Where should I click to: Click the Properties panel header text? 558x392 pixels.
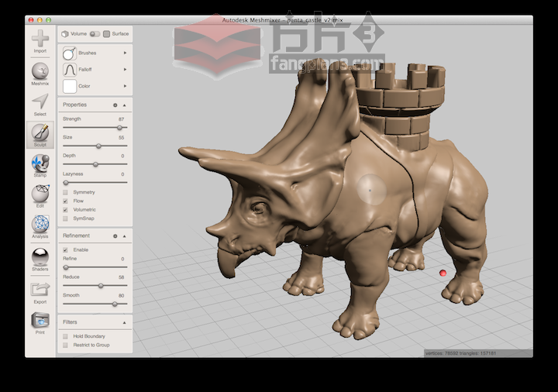coord(74,105)
